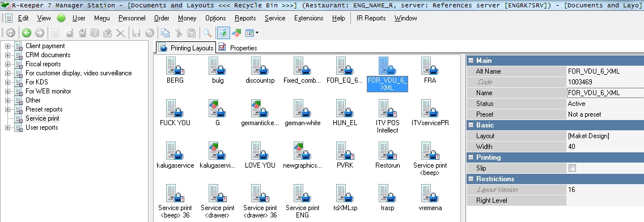Click the refresh icon in toolbar
This screenshot has width=644, height=222.
[x=11, y=33]
